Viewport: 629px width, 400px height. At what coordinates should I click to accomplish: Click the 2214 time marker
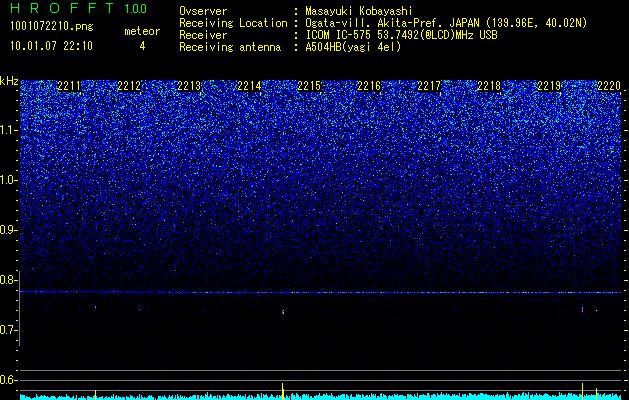pyautogui.click(x=249, y=86)
